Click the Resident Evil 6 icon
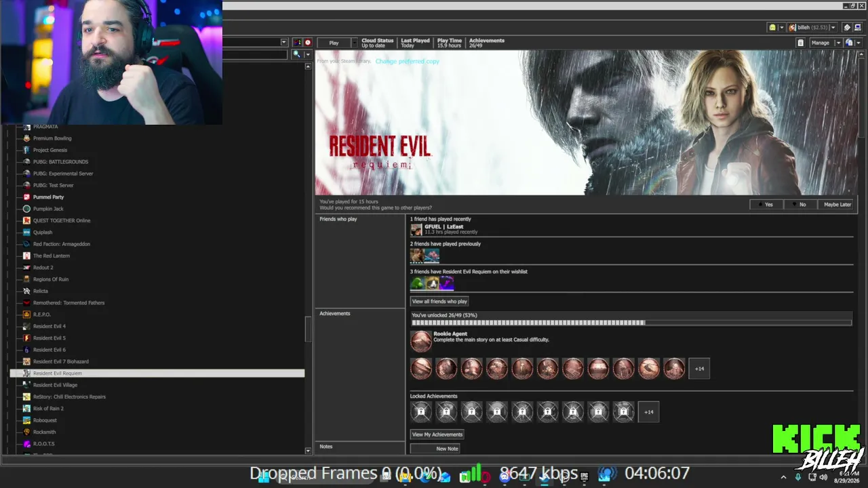Screen dimensions: 868x488 tap(26, 350)
